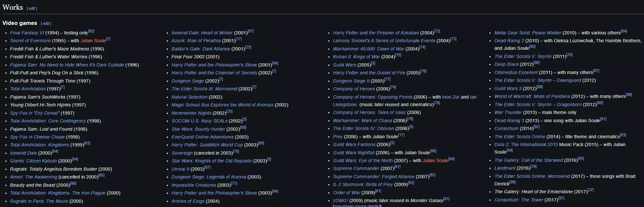
Task: Open Star Wars: Knights of the Old Republic
Action: point(212,161)
